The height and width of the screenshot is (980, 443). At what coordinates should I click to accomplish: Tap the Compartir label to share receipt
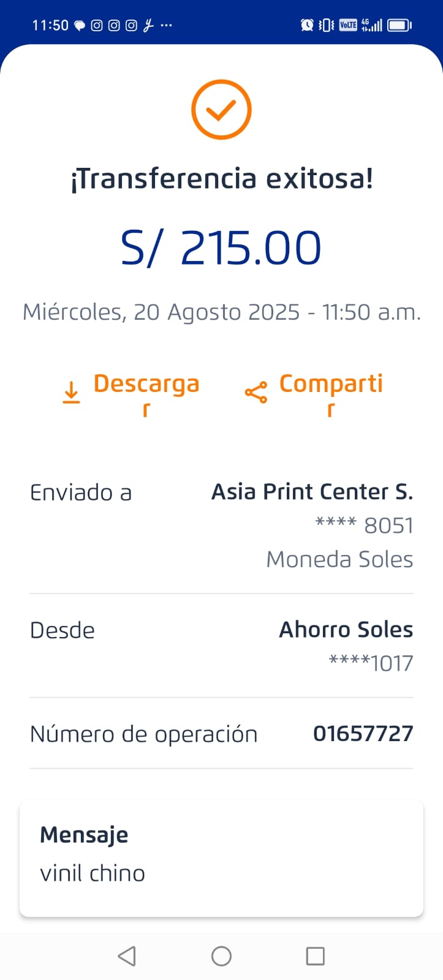point(331,385)
